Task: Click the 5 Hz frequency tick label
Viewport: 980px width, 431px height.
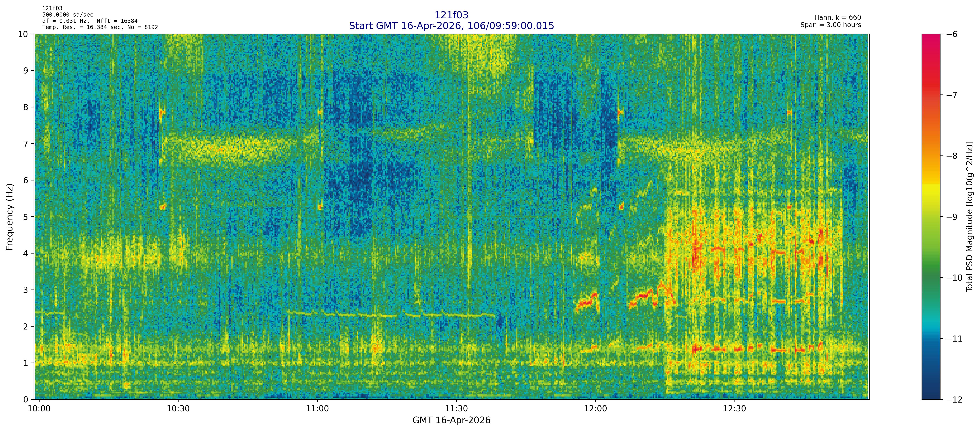Action: click(x=26, y=217)
